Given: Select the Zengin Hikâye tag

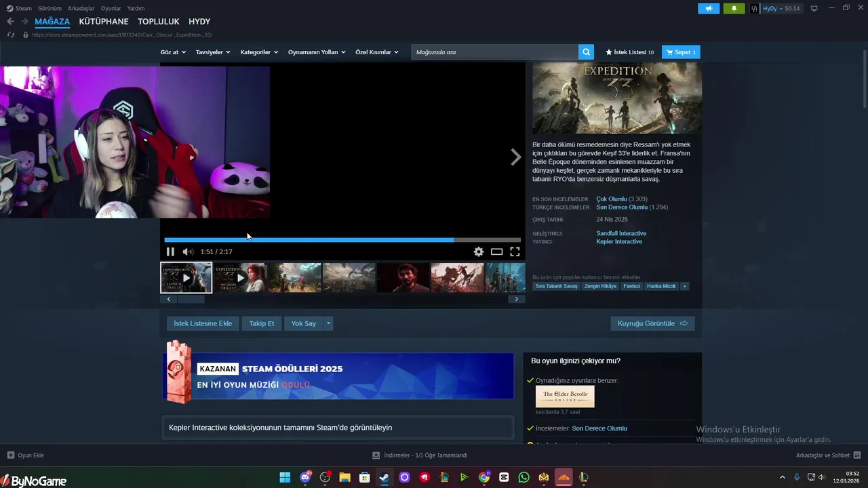Looking at the screenshot, I should tap(600, 286).
